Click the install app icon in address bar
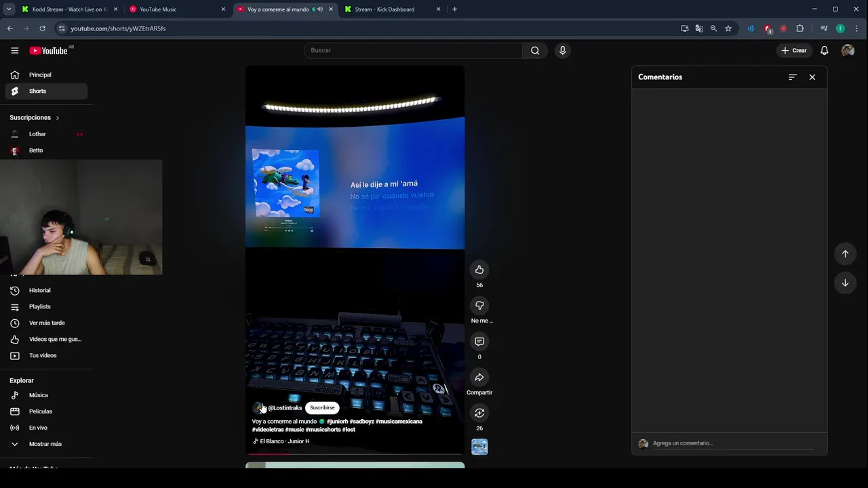Viewport: 868px width, 488px height. pyautogui.click(x=684, y=28)
